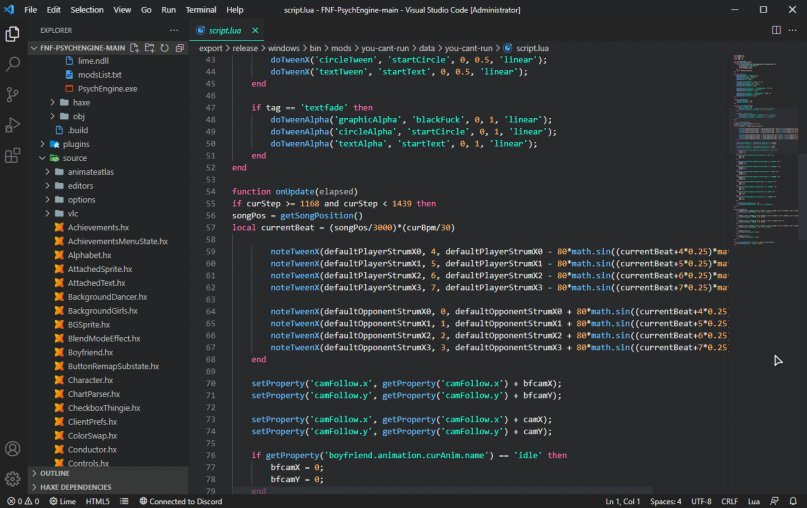Refresh the Explorer file tree
This screenshot has width=807, height=508.
164,47
